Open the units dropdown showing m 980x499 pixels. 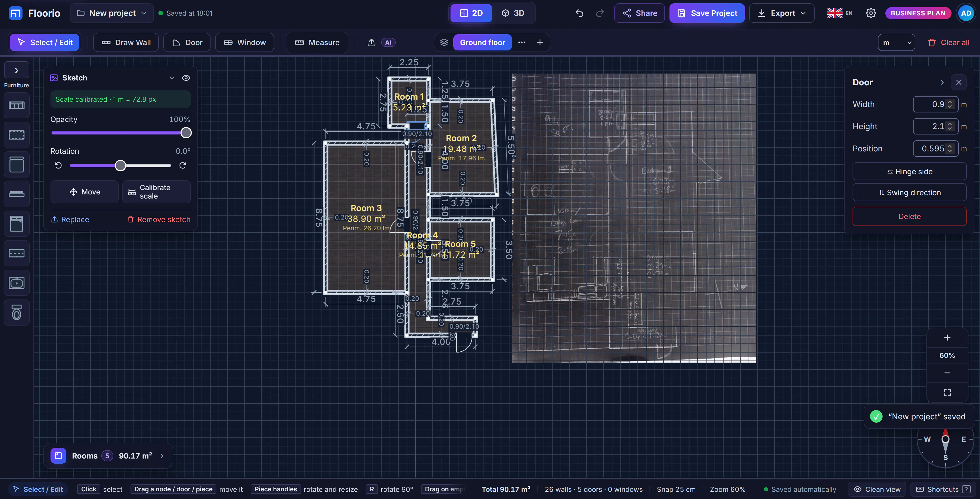(896, 43)
